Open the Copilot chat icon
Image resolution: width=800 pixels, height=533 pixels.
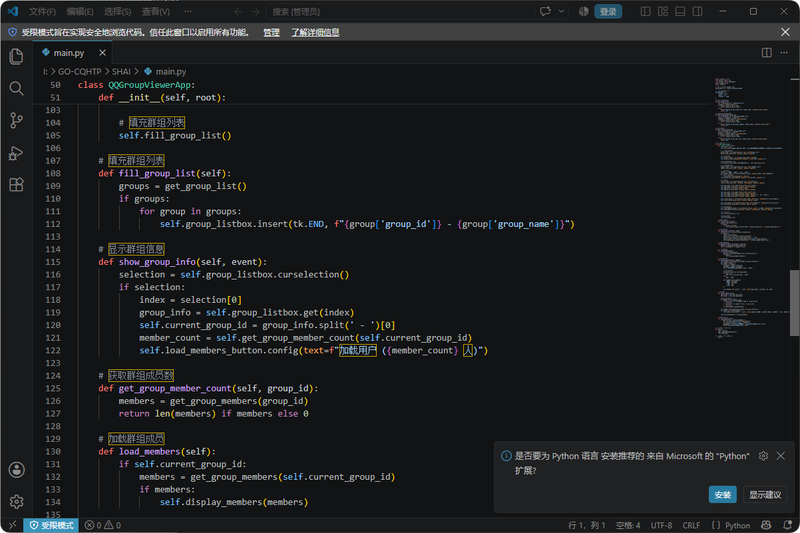[x=545, y=11]
